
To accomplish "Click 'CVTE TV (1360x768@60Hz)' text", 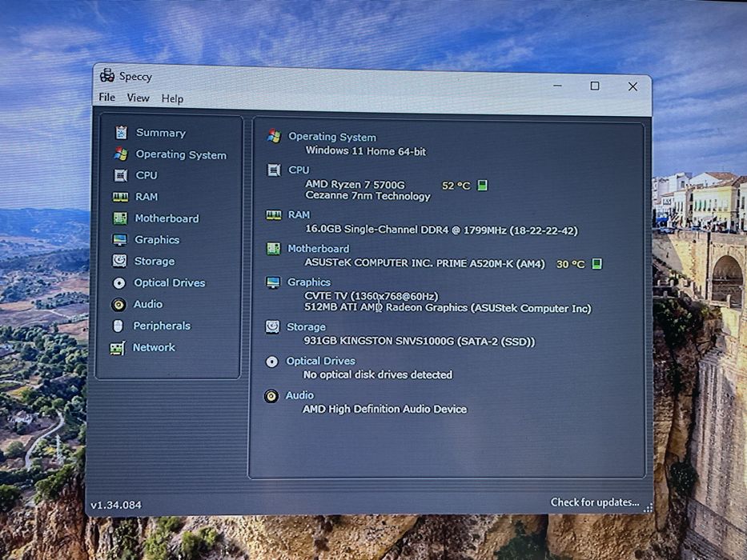I will (x=371, y=296).
